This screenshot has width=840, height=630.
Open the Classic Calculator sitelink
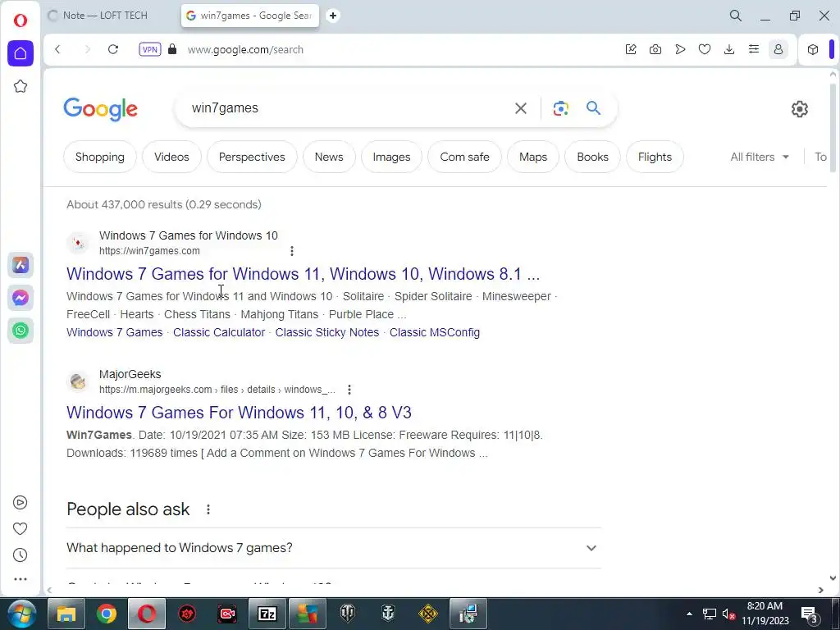pos(218,332)
